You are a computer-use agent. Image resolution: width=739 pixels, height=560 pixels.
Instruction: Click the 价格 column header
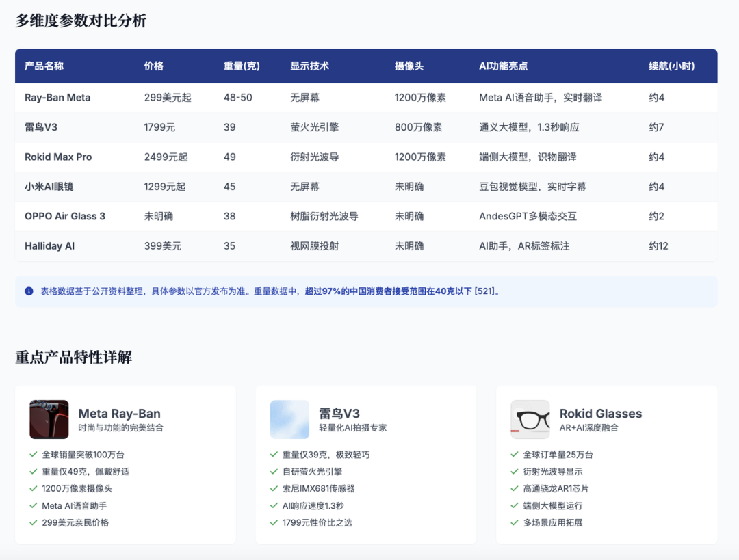click(154, 66)
